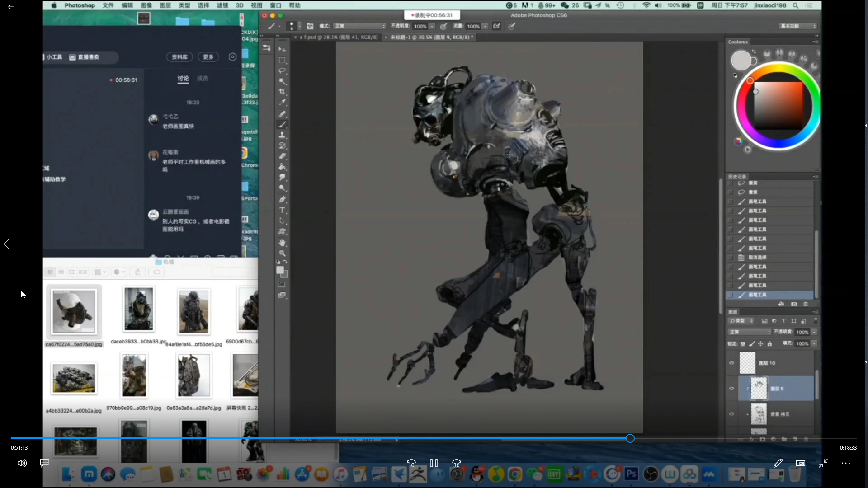Select the Pen tool

(282, 199)
